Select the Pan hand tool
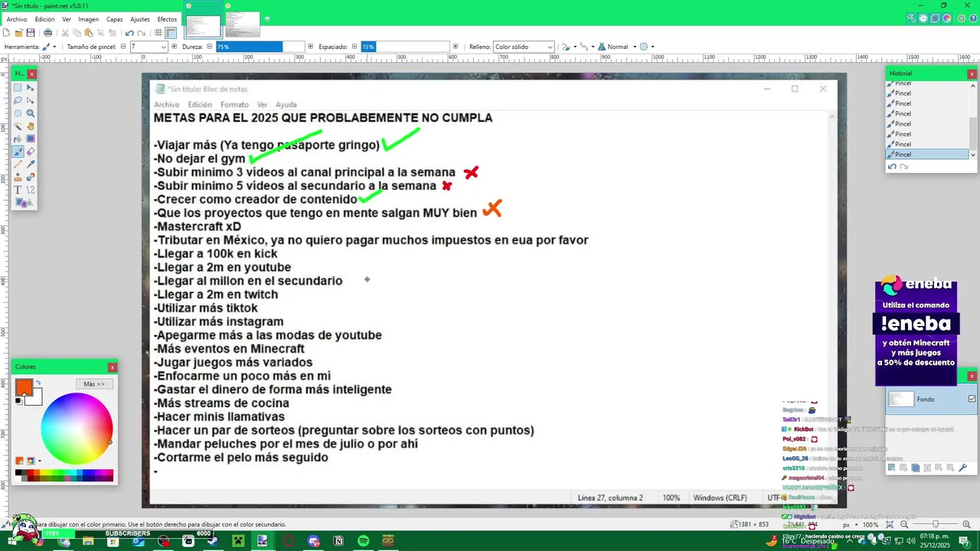Screen dimensions: 980x551 click(x=31, y=126)
